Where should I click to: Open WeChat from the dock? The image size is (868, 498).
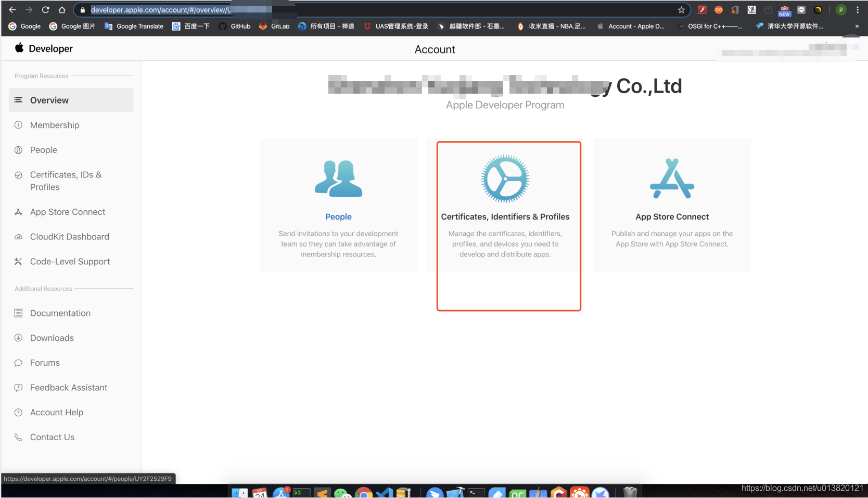click(342, 494)
